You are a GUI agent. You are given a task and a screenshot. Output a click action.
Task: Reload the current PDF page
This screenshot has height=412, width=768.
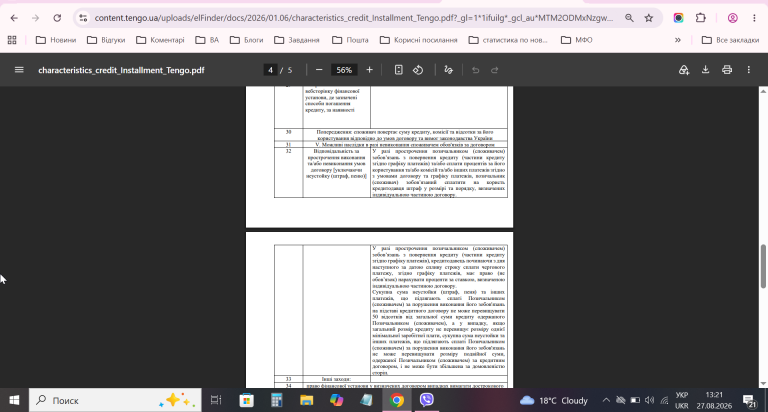click(57, 18)
